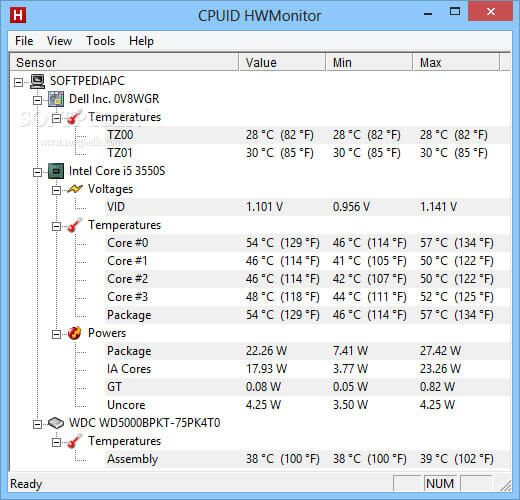Click the Dell Inc. motherboard icon
This screenshot has width=520, height=500.
click(x=56, y=99)
